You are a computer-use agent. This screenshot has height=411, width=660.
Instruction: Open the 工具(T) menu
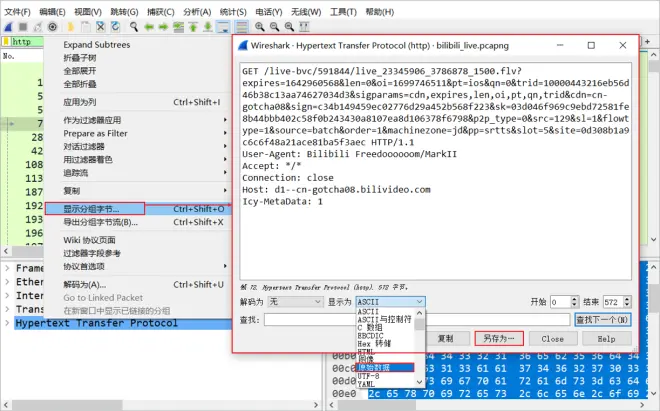click(343, 12)
